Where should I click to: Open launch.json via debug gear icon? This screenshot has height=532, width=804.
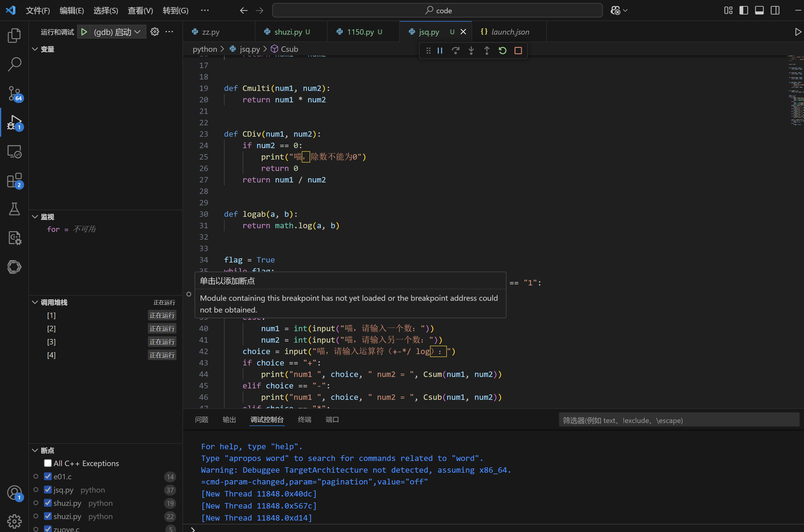(155, 32)
